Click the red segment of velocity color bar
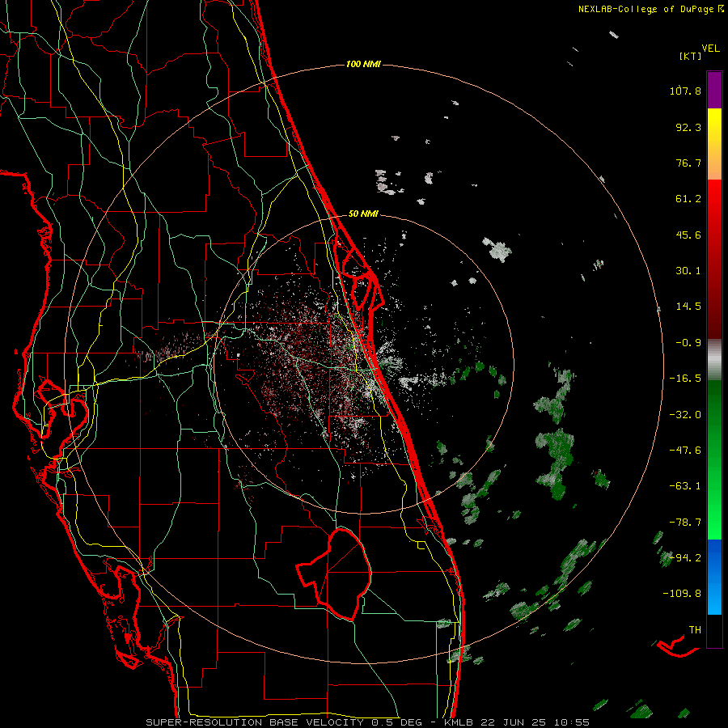Screen dimensions: 728x728 [x=714, y=259]
